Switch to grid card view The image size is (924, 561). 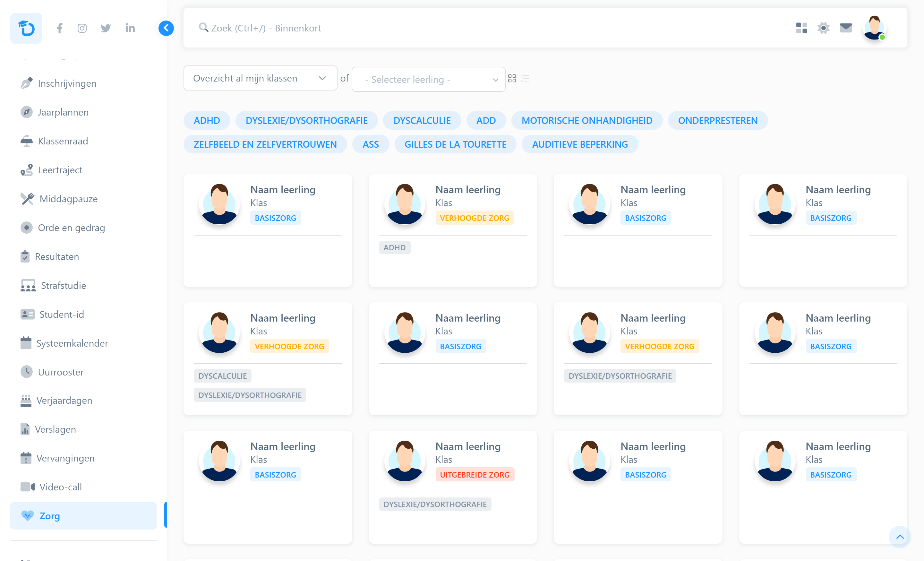[512, 78]
